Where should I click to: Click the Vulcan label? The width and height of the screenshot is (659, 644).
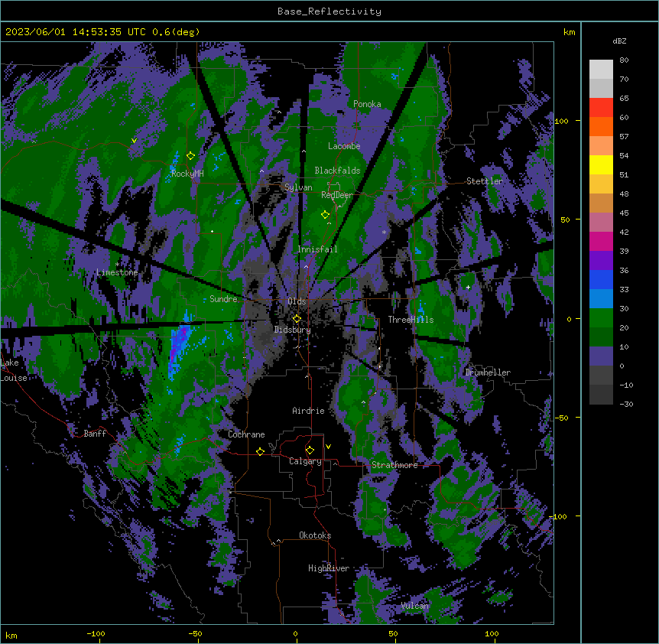coord(414,606)
